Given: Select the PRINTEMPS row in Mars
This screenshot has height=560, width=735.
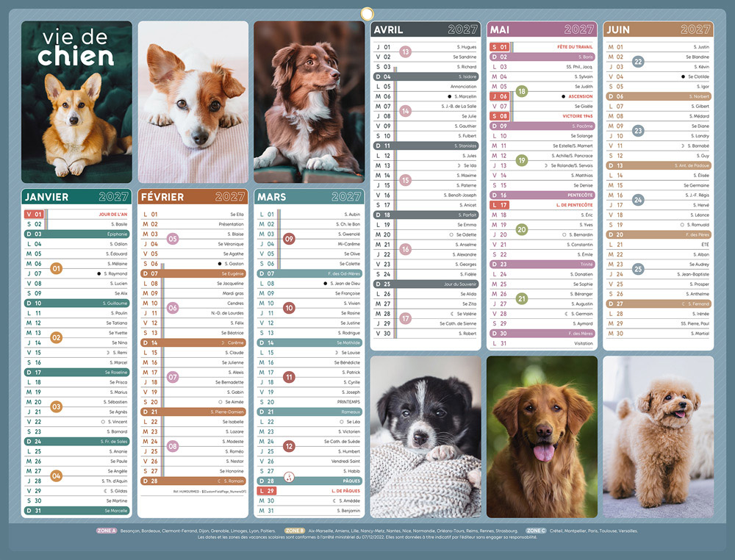Looking at the screenshot, I should [309, 402].
